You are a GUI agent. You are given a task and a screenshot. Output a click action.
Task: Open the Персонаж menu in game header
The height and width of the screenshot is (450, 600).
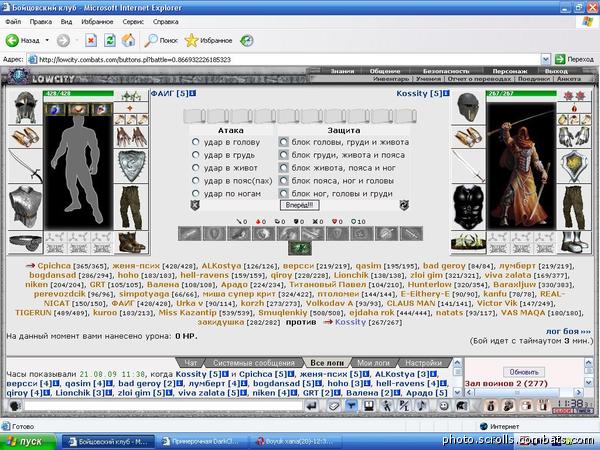coord(510,71)
